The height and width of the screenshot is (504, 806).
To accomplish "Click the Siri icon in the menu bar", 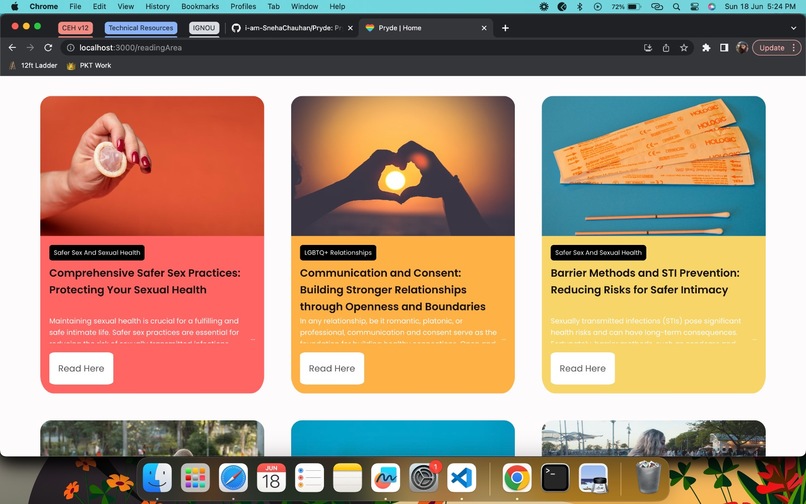I will pyautogui.click(x=711, y=7).
